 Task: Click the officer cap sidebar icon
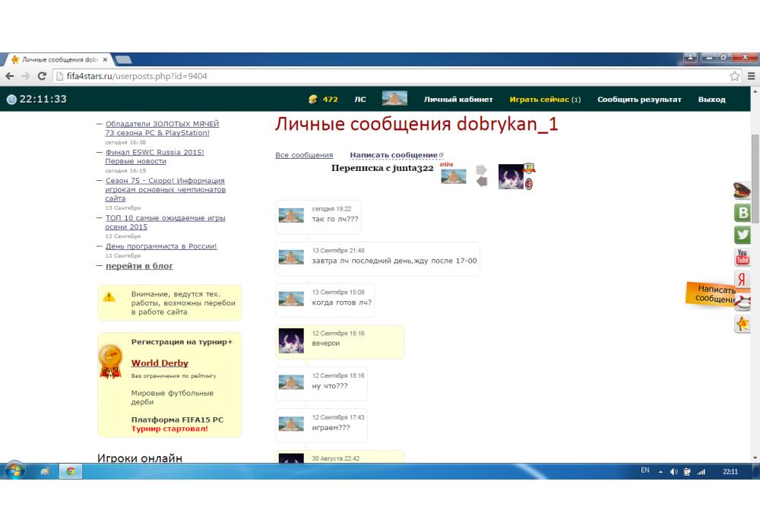(742, 191)
